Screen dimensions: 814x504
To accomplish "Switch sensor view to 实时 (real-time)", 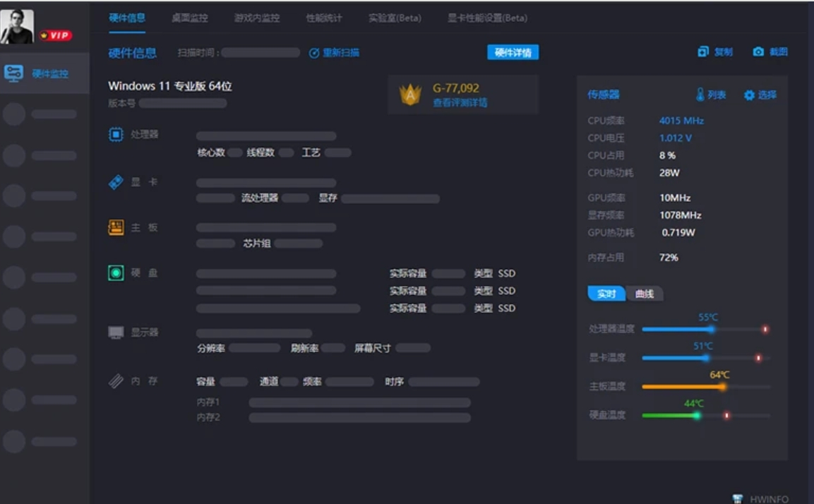I will [x=606, y=294].
